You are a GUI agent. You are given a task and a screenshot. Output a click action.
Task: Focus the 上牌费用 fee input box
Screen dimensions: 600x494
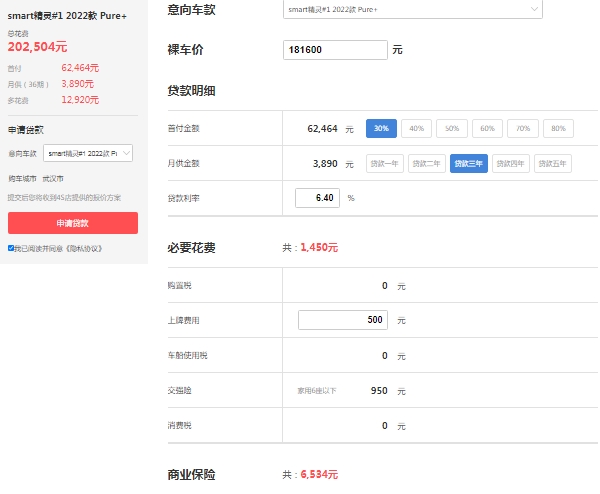[x=343, y=320]
